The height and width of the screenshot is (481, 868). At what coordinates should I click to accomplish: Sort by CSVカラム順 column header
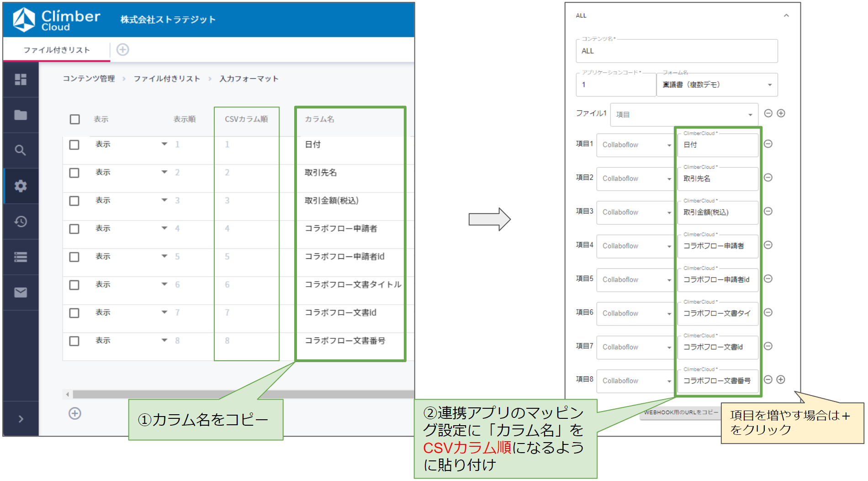click(246, 119)
